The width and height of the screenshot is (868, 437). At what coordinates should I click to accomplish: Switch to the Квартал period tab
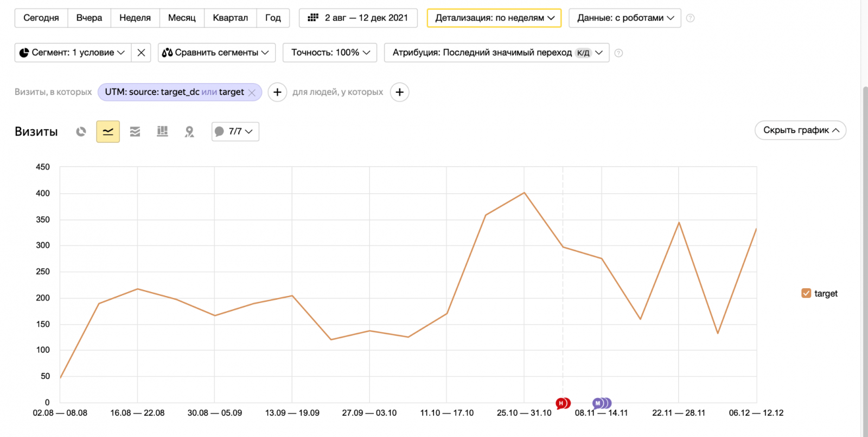pyautogui.click(x=230, y=18)
